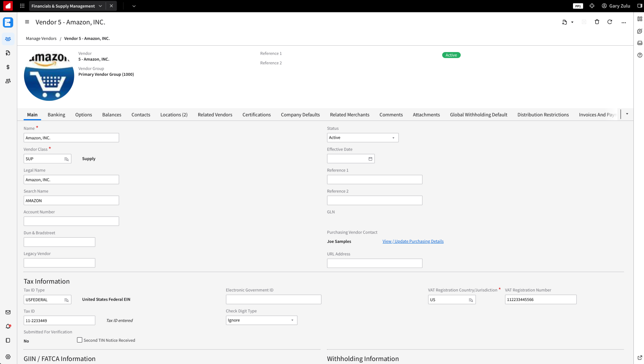644x364 pixels.
Task: Open the invoices document icon in sidebar
Action: [x=8, y=53]
